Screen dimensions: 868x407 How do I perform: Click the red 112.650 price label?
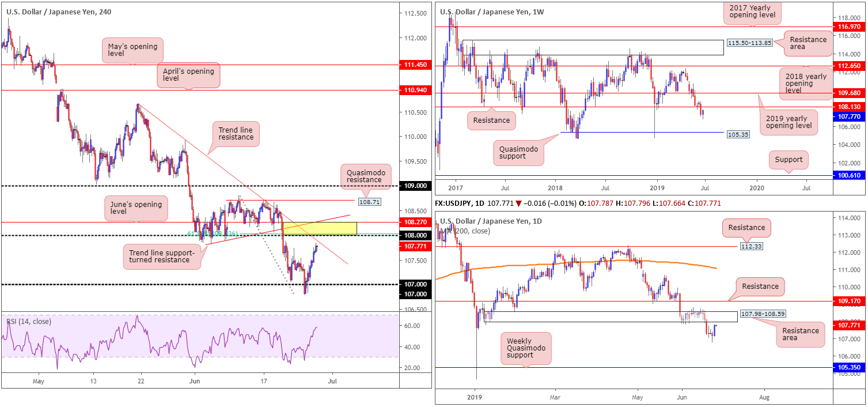(x=849, y=66)
